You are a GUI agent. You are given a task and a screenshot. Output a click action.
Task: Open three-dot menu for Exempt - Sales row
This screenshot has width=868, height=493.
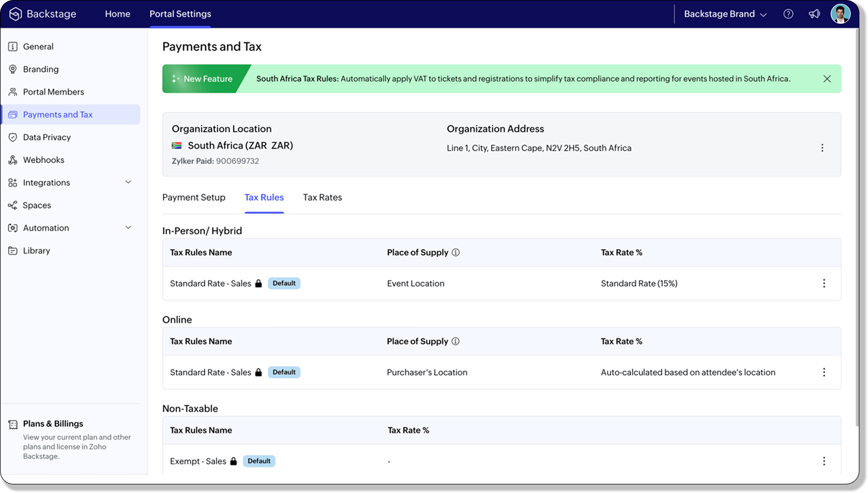click(x=824, y=461)
